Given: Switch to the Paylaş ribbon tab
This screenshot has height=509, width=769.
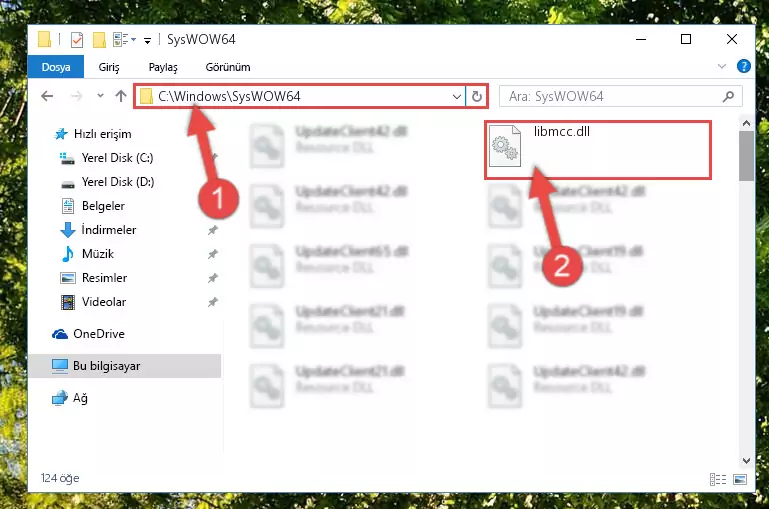Looking at the screenshot, I should 163,67.
